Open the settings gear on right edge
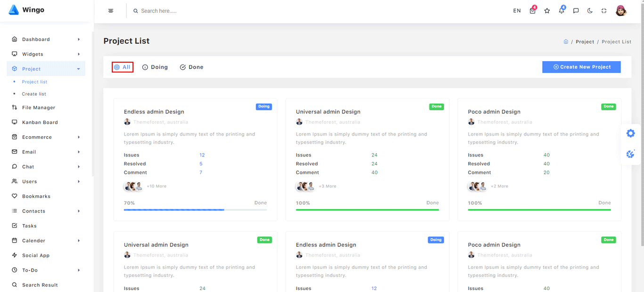 630,133
